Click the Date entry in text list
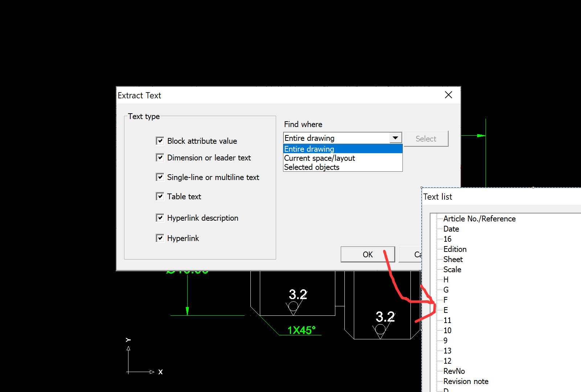The image size is (581, 392). (451, 229)
